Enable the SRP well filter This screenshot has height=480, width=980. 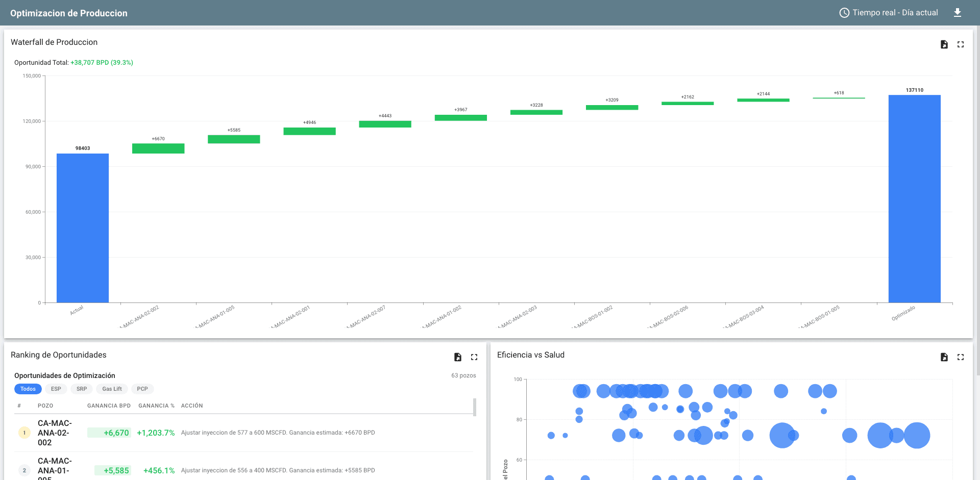81,389
